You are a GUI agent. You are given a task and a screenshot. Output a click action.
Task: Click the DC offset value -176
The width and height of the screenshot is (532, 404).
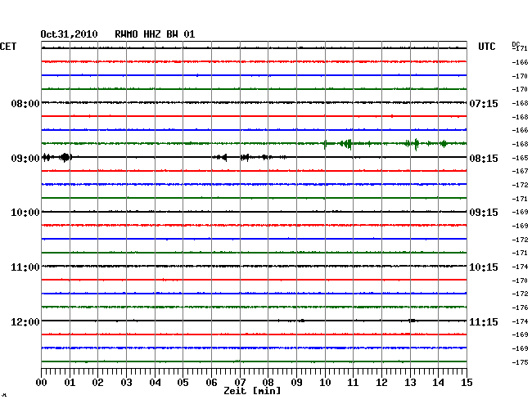coord(520,307)
